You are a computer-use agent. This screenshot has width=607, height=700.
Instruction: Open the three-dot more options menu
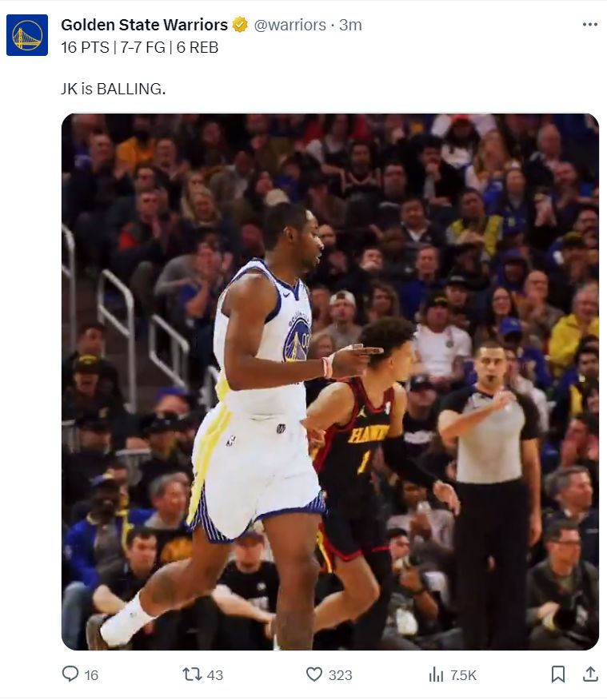tap(590, 25)
